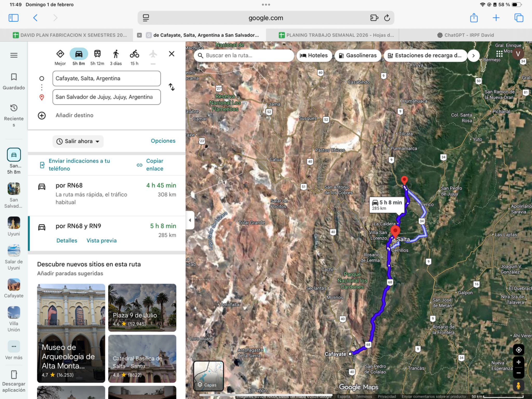
Task: Search along the route field
Action: [x=244, y=55]
